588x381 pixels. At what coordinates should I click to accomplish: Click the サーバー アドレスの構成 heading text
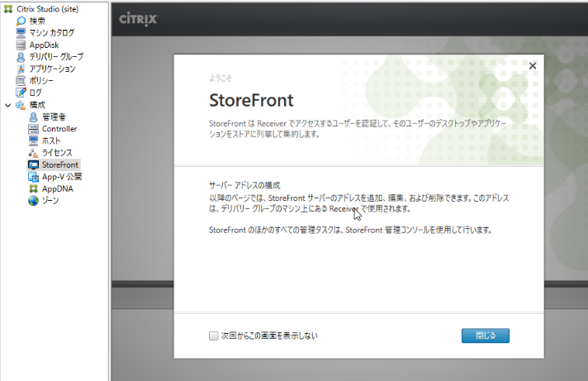click(x=244, y=185)
